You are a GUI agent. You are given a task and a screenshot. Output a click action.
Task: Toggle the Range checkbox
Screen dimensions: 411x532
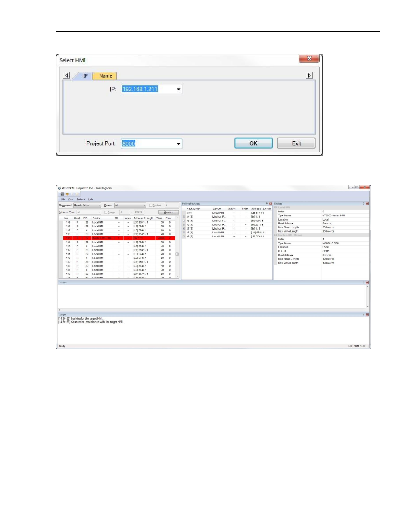click(106, 212)
